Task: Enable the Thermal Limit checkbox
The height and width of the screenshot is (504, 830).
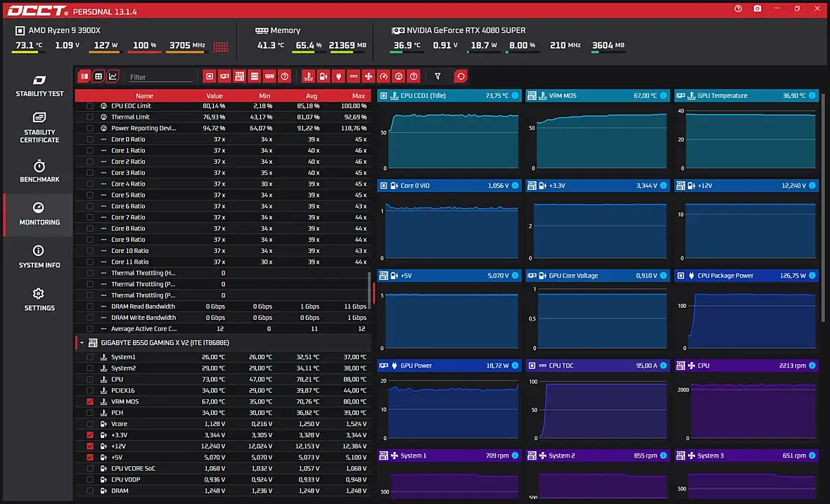Action: click(90, 117)
